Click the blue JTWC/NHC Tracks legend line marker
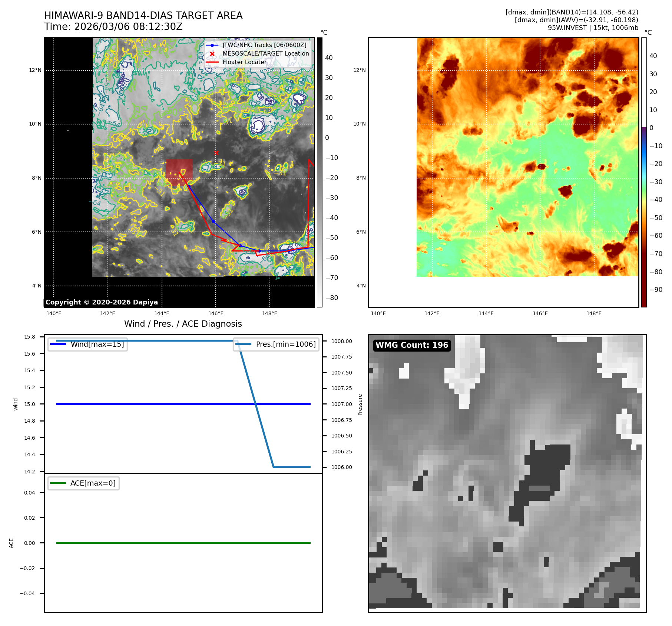672x626 pixels. tap(212, 45)
